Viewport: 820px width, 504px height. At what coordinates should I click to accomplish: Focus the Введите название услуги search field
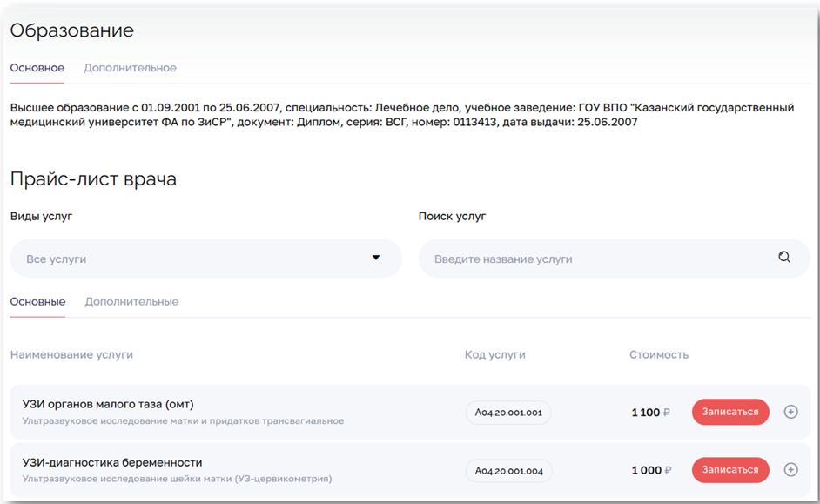point(614,259)
